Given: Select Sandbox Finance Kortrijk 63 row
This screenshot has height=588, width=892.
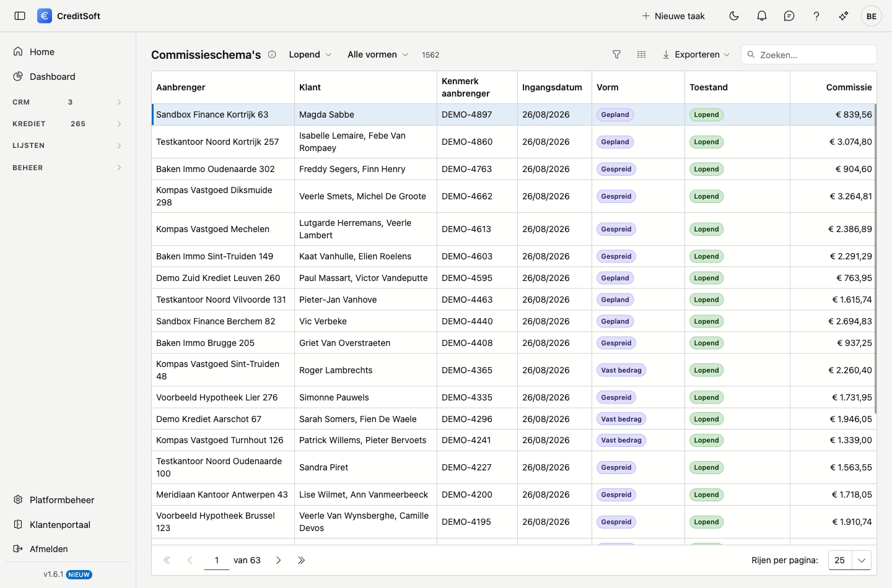Looking at the screenshot, I should click(514, 115).
